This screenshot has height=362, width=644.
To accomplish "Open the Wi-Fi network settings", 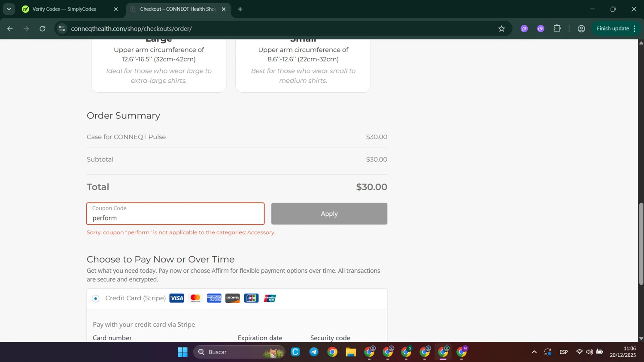I will point(579,352).
